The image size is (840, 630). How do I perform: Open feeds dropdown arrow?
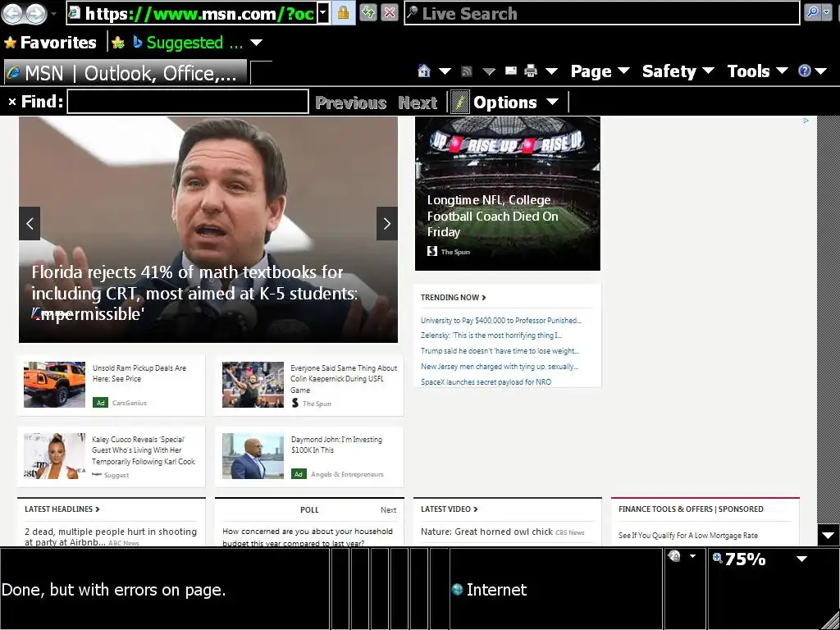(x=488, y=71)
